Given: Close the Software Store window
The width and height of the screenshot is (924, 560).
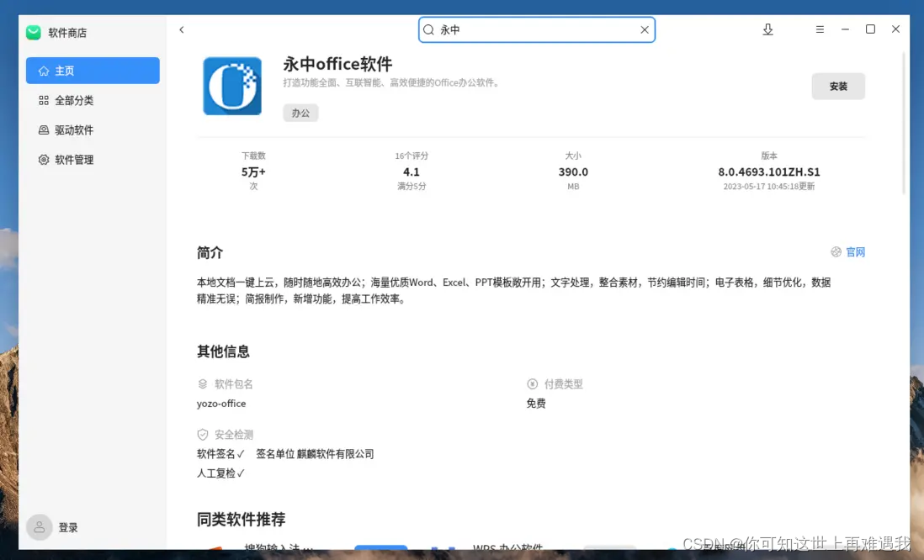Looking at the screenshot, I should pos(895,29).
